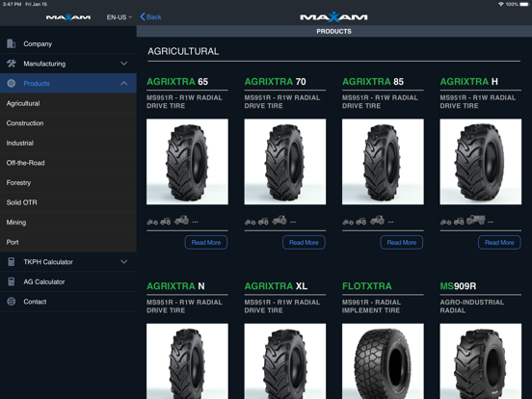Select Industrial category

(68, 143)
